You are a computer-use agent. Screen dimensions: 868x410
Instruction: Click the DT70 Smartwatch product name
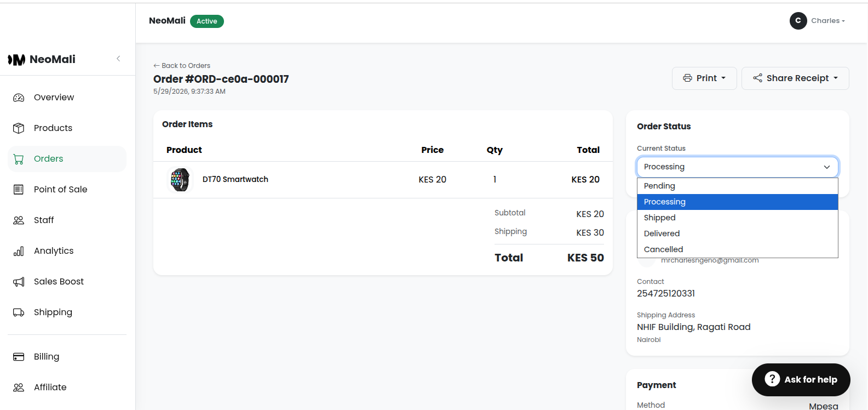pyautogui.click(x=235, y=180)
